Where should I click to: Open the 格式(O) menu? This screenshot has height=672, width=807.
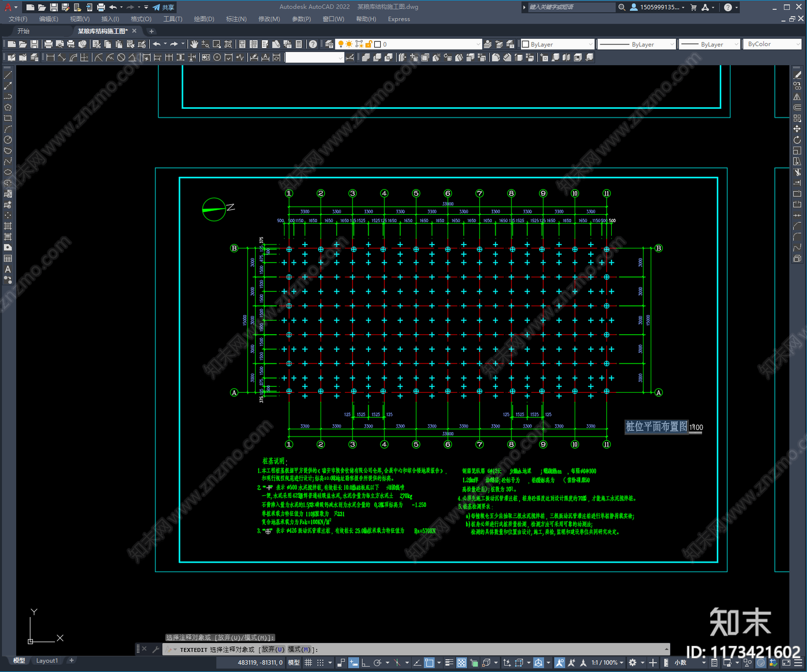(x=141, y=19)
